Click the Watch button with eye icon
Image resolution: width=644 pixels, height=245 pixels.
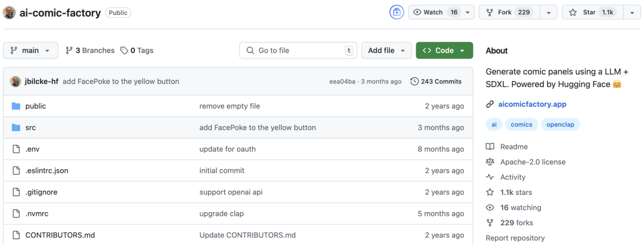click(x=435, y=13)
